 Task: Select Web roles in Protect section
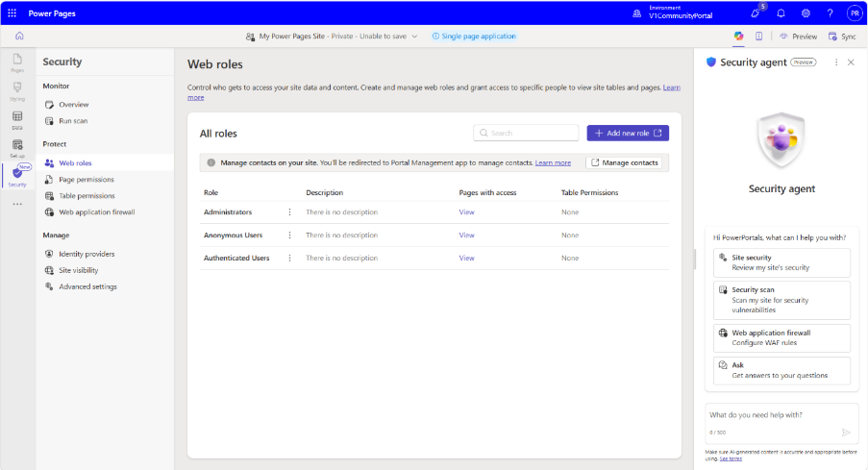point(75,162)
